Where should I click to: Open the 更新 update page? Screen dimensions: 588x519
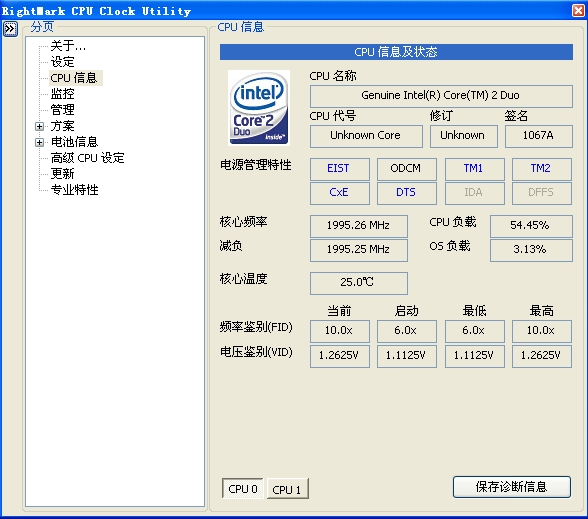click(x=62, y=174)
